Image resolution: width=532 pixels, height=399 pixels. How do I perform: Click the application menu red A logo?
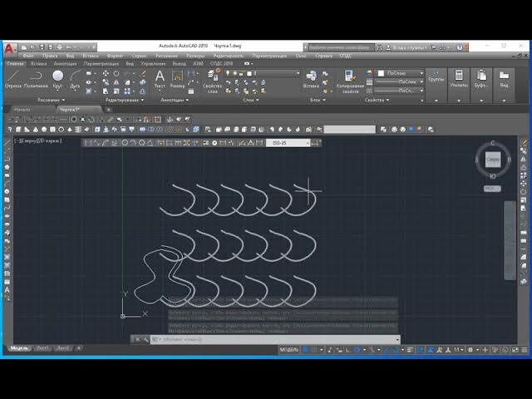tap(9, 49)
